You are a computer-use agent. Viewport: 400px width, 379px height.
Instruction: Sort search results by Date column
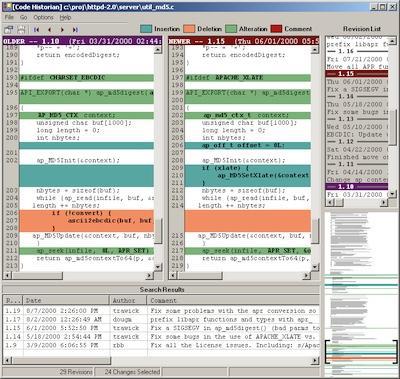[x=66, y=300]
